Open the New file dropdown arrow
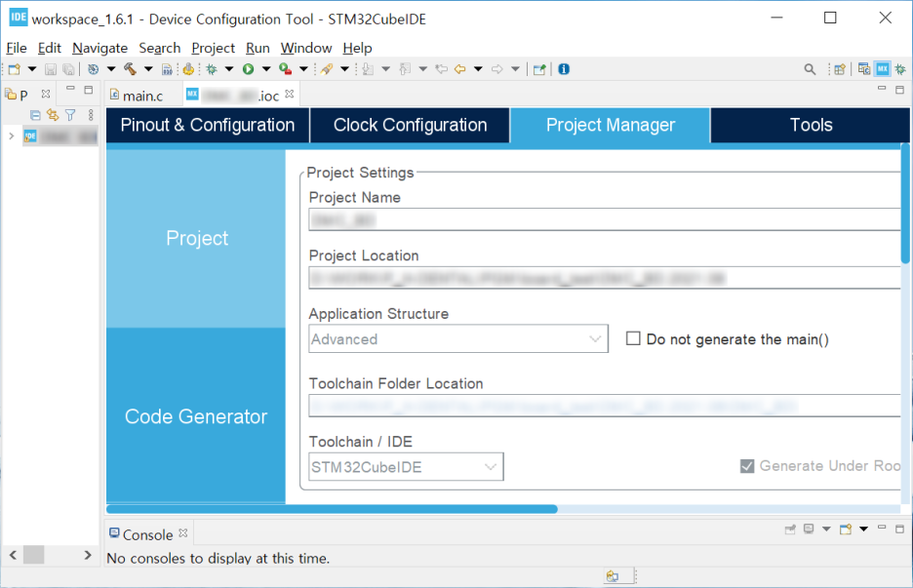Viewport: 913px width, 588px height. pyautogui.click(x=32, y=69)
